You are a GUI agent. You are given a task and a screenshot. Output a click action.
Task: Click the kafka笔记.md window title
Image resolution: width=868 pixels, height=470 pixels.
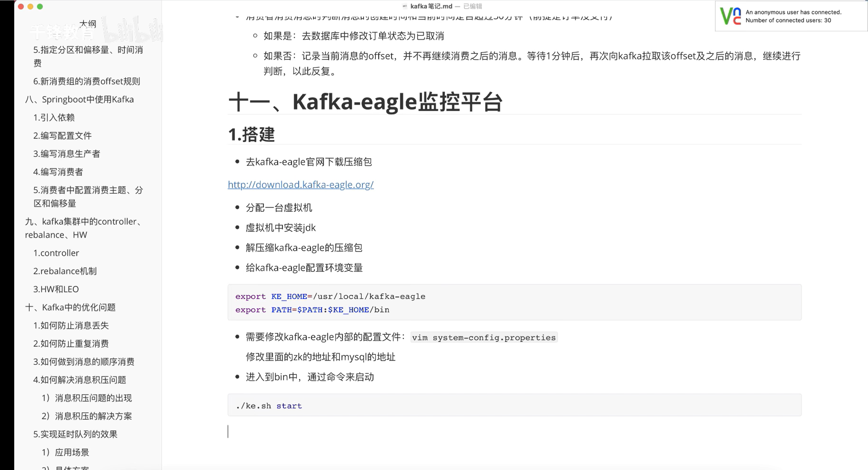click(x=431, y=6)
